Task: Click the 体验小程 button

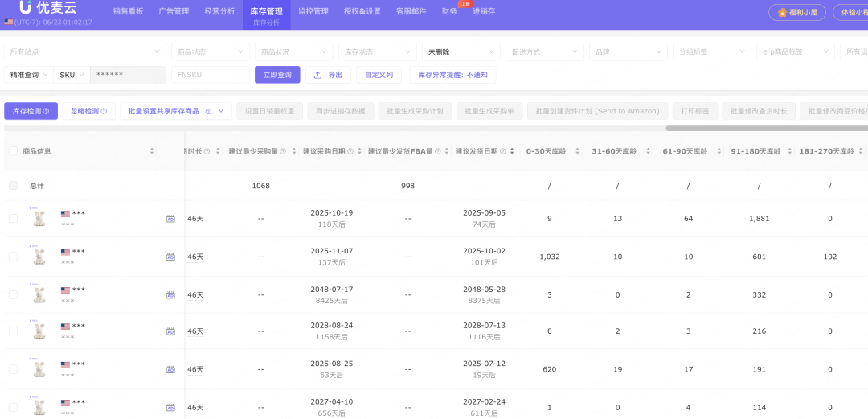Action: coord(850,12)
